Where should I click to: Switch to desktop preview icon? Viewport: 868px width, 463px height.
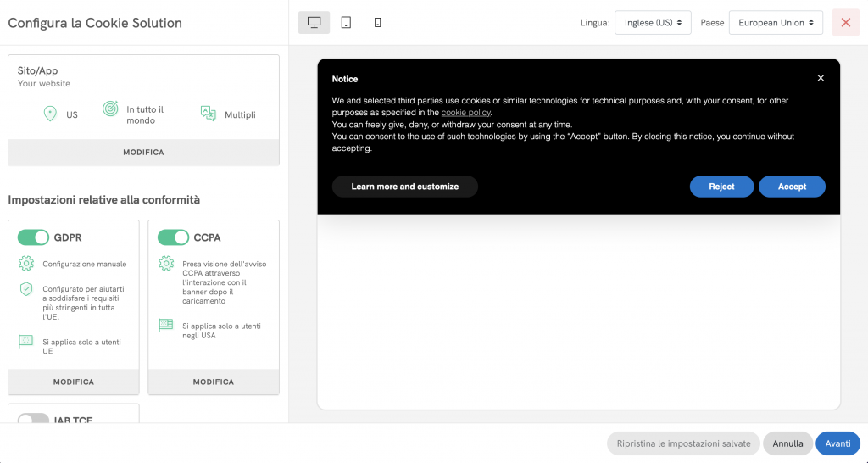tap(314, 23)
